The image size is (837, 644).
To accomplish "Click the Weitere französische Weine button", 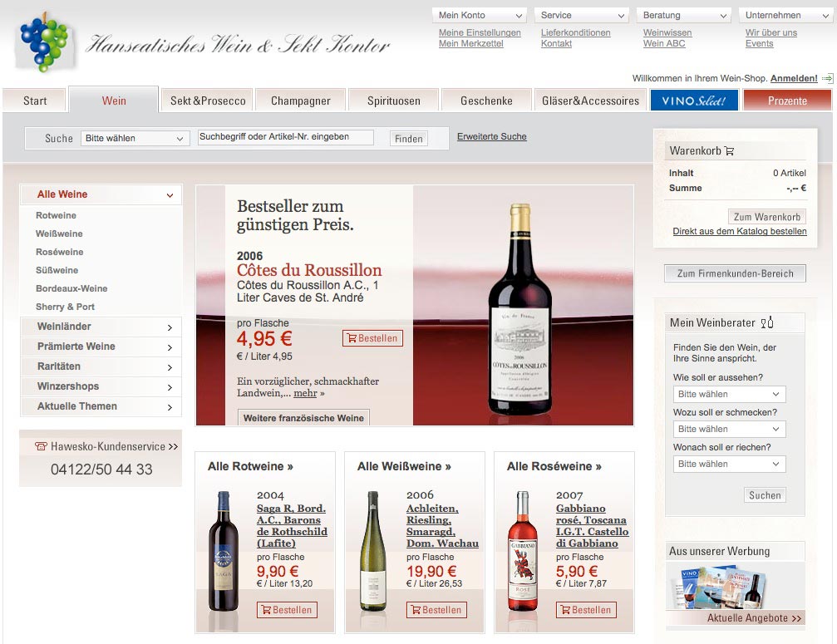I will coord(303,418).
